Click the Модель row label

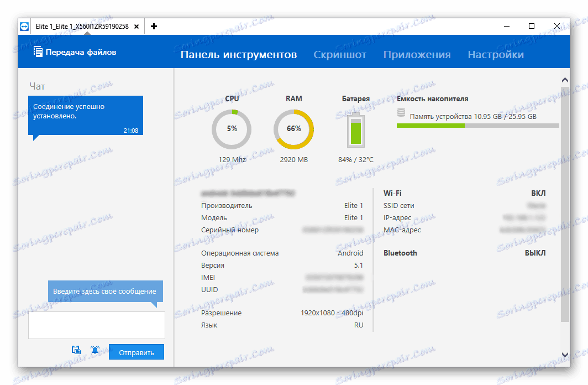tap(214, 217)
